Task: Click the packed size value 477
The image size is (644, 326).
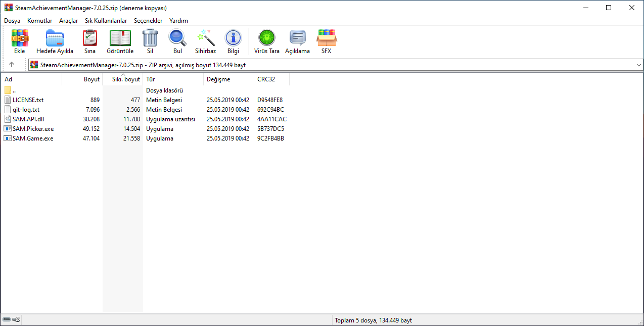Action: coord(135,100)
